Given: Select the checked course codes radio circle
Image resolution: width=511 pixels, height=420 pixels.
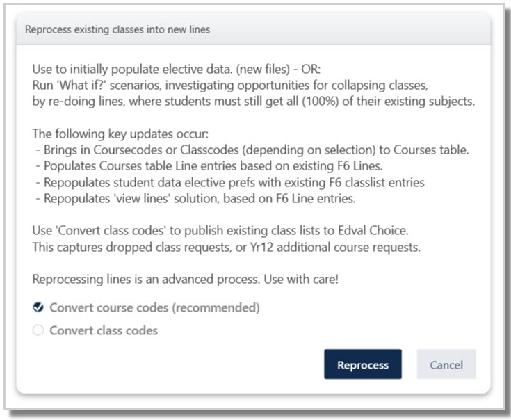Looking at the screenshot, I should tap(38, 307).
